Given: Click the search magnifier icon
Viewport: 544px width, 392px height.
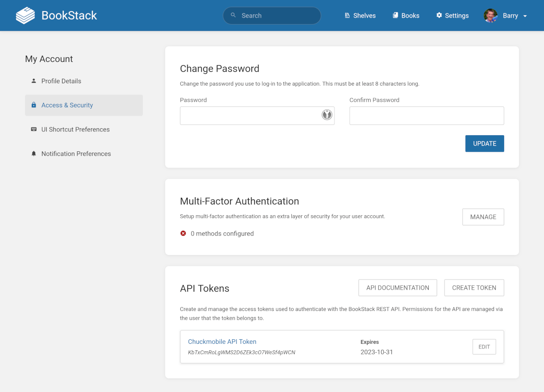Looking at the screenshot, I should pyautogui.click(x=233, y=15).
